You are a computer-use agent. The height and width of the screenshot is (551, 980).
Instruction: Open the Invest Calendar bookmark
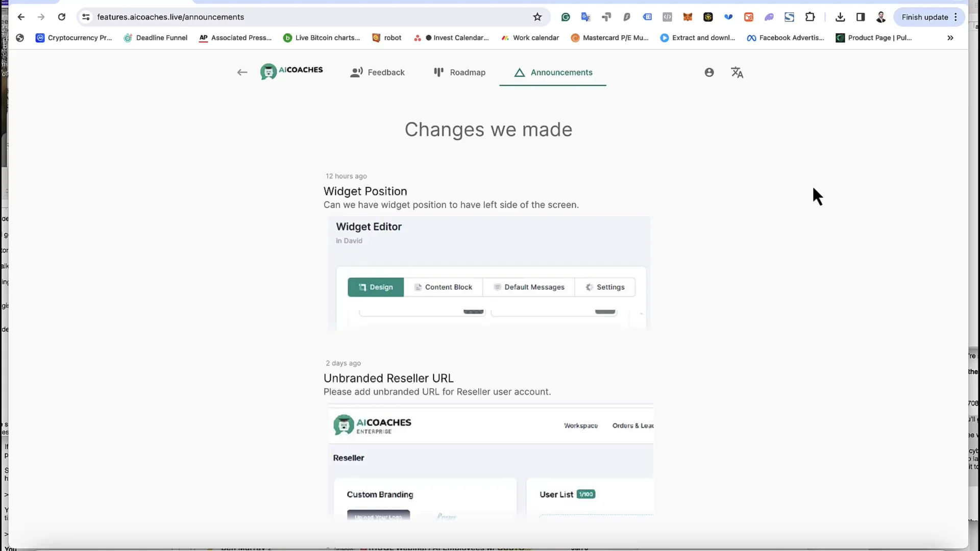pos(451,38)
